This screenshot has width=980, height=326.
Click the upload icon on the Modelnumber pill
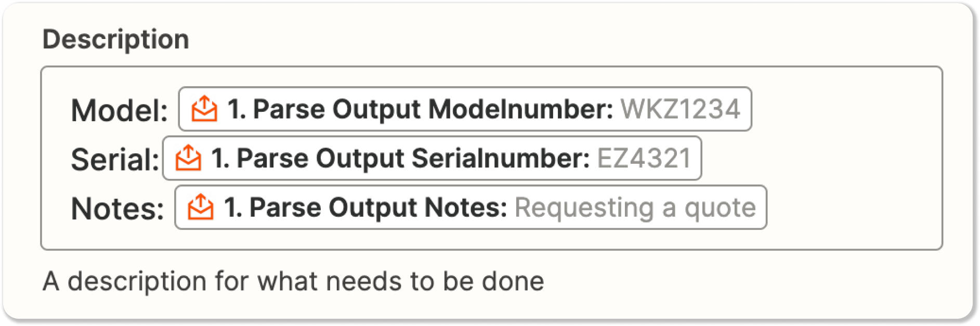(x=204, y=109)
